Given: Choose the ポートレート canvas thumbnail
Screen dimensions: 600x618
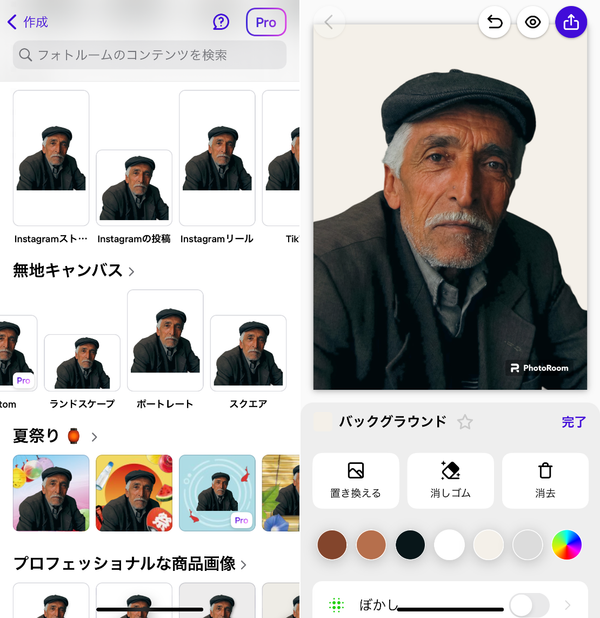Looking at the screenshot, I should pyautogui.click(x=165, y=341).
